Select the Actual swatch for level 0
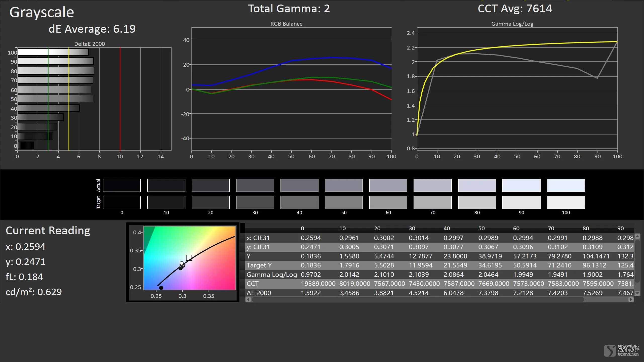Viewport: 644px width, 362px height. tap(122, 185)
